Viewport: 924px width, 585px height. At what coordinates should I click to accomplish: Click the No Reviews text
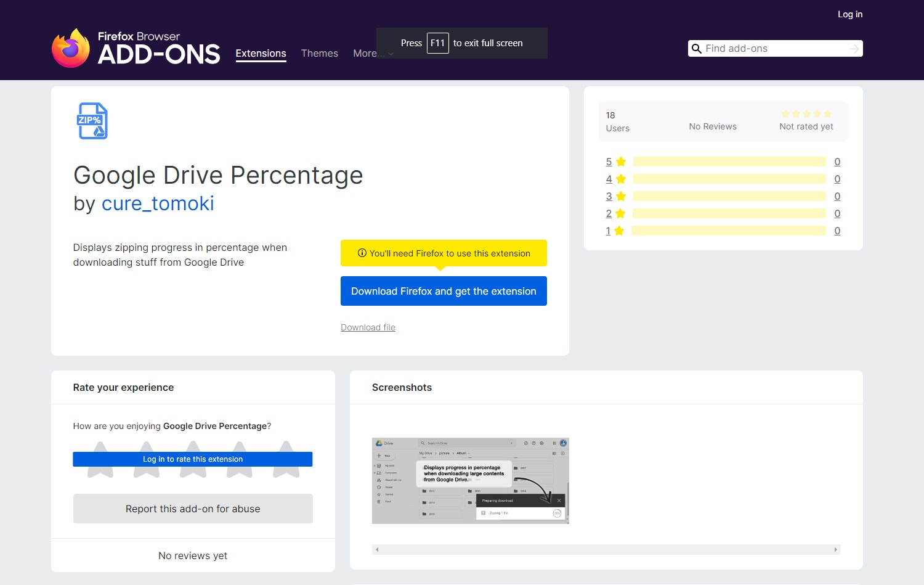point(713,126)
